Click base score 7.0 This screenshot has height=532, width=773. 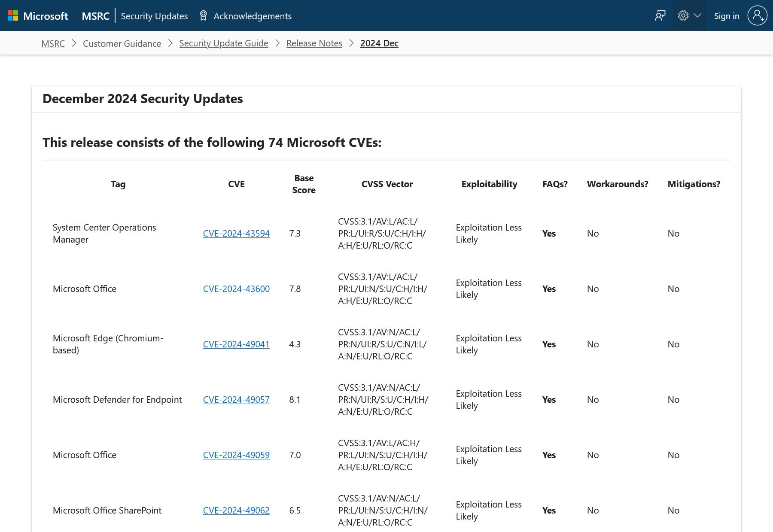pyautogui.click(x=295, y=455)
